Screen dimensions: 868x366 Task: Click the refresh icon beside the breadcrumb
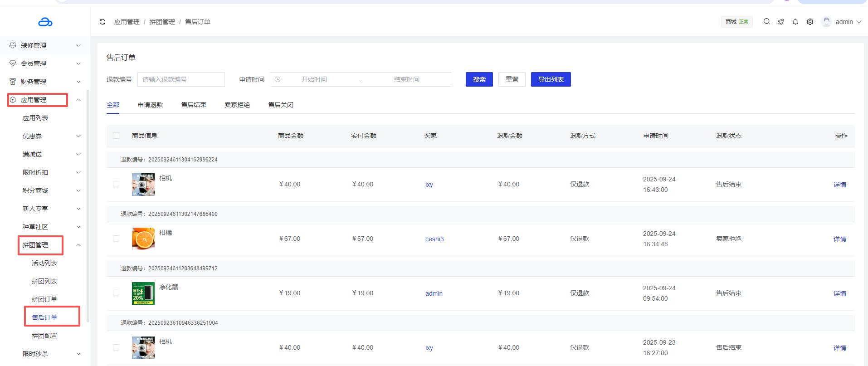(x=102, y=22)
